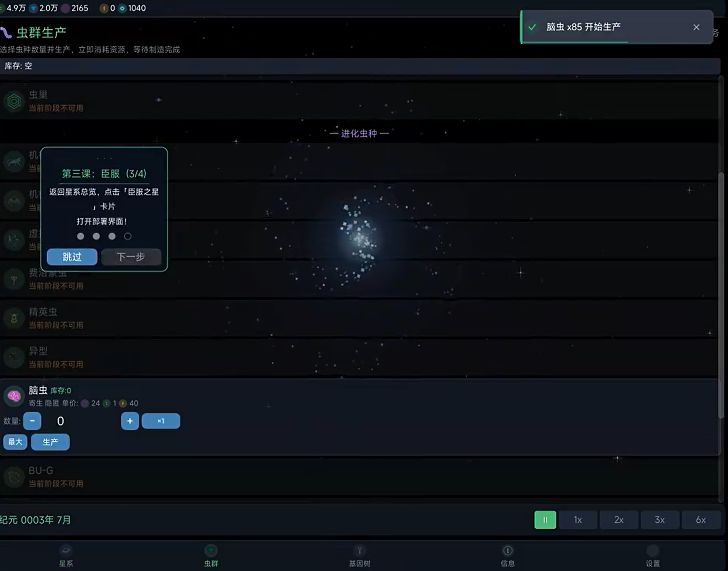
Task: Click the 虫群 swarm tab icon
Action: (x=211, y=551)
